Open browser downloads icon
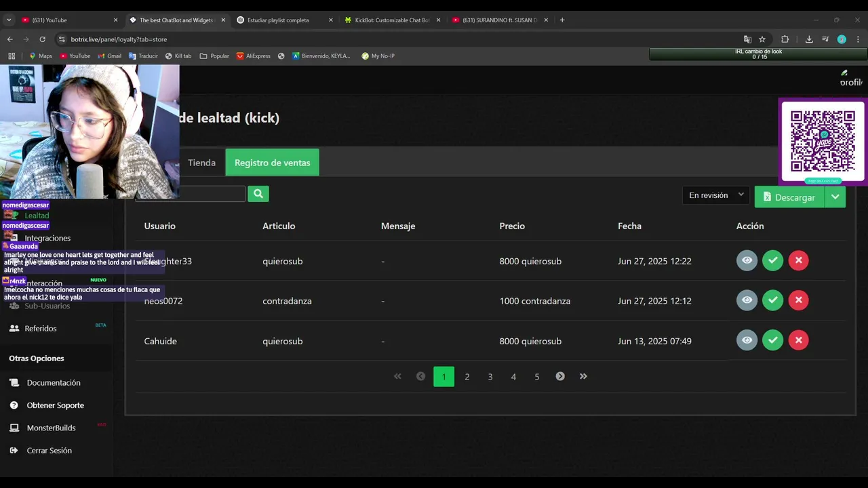This screenshot has height=488, width=868. tap(809, 39)
